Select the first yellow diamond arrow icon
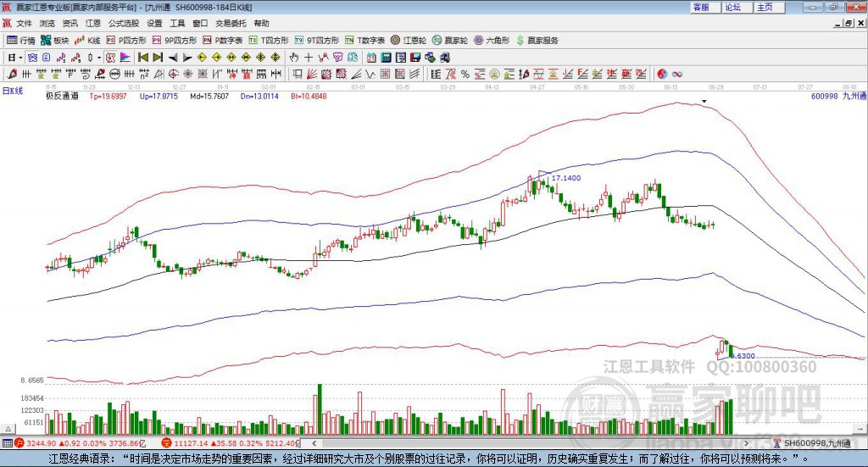 click(x=202, y=58)
